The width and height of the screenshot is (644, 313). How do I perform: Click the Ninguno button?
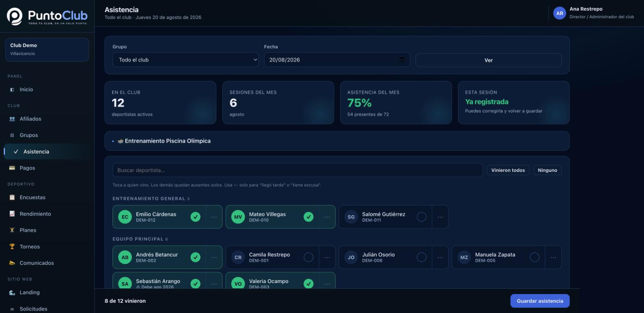547,170
